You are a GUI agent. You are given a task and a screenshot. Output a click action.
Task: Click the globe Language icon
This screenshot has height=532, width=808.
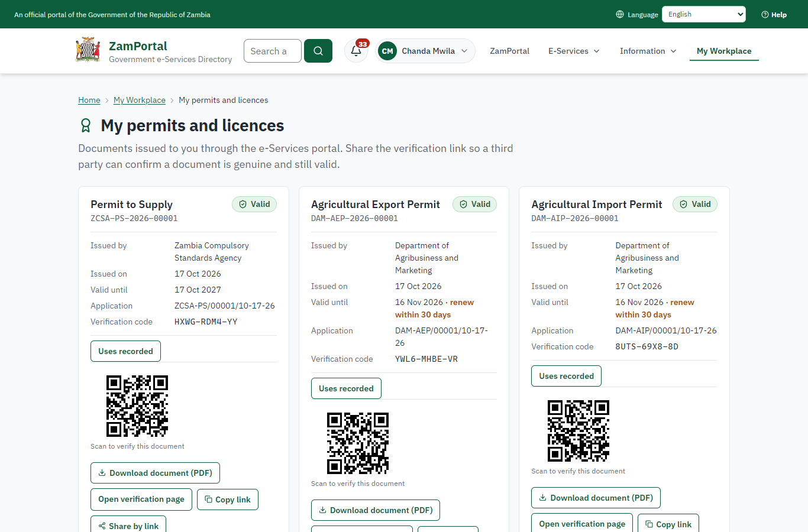620,14
